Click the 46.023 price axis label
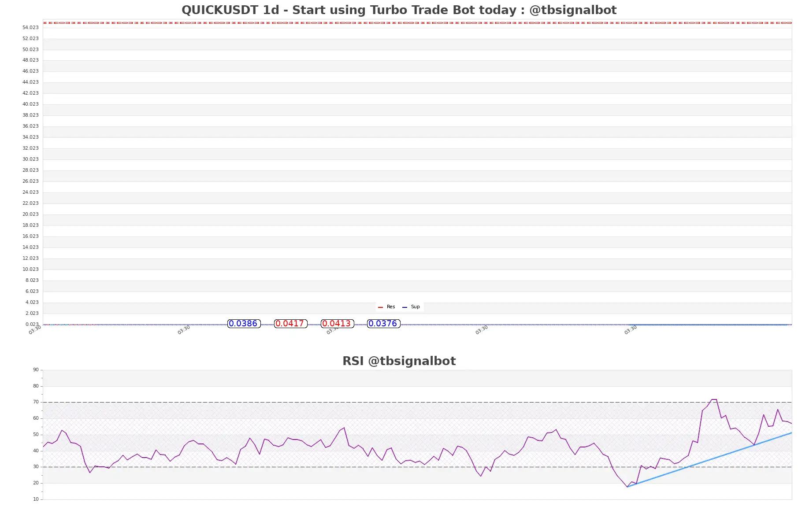798x532 pixels. (30, 71)
